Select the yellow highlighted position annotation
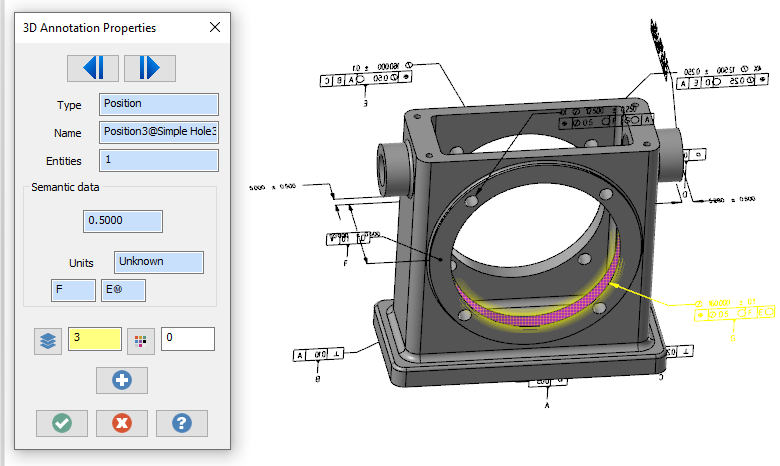 click(735, 309)
